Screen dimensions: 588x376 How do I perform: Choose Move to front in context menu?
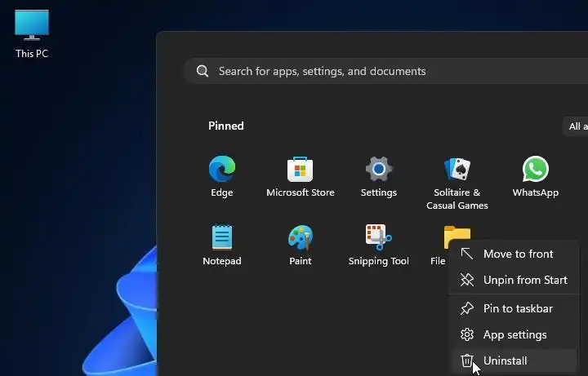pos(514,254)
